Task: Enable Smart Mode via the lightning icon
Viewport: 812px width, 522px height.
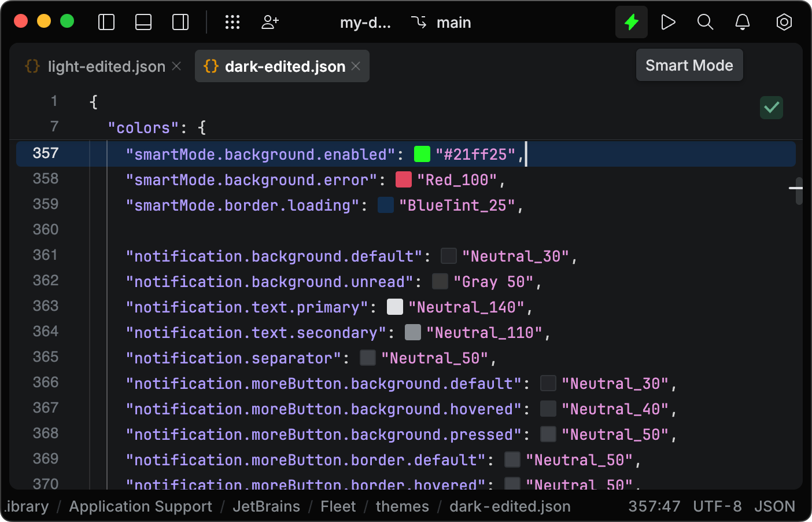Action: [631, 22]
